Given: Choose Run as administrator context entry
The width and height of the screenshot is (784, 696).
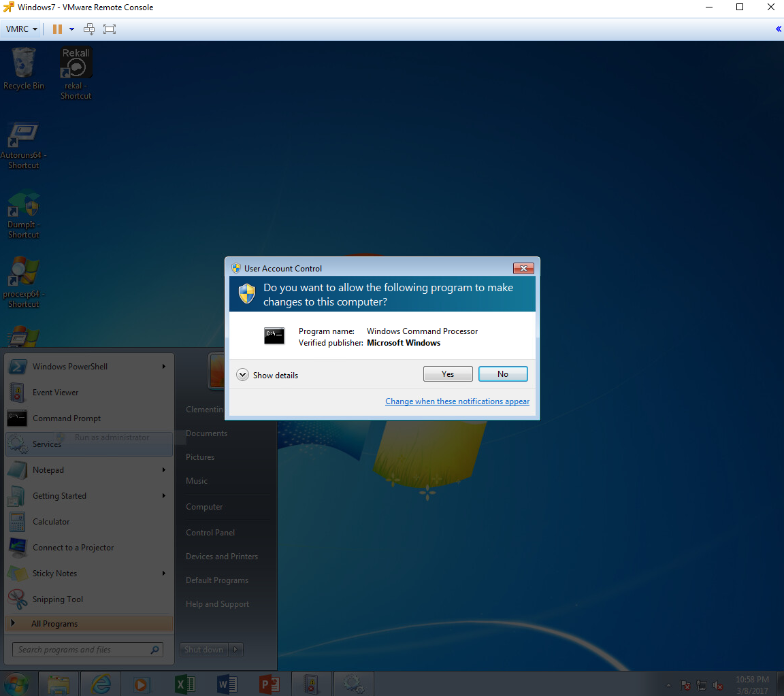Looking at the screenshot, I should (x=112, y=437).
